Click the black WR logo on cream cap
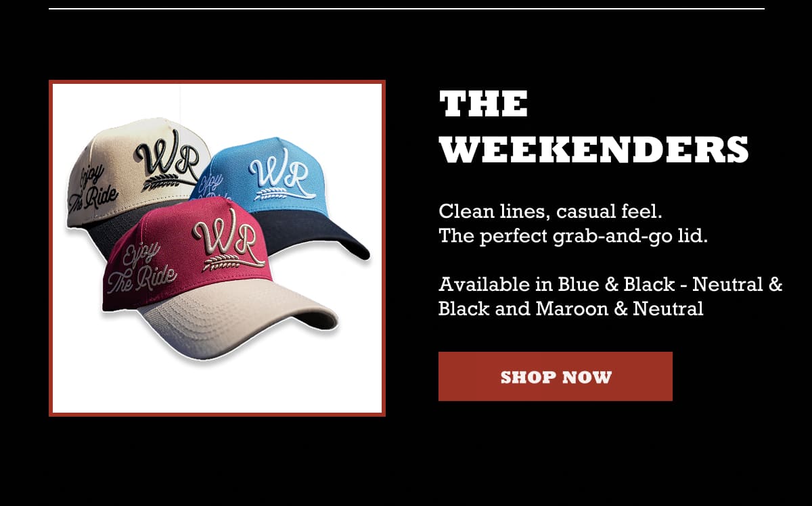 coord(166,156)
